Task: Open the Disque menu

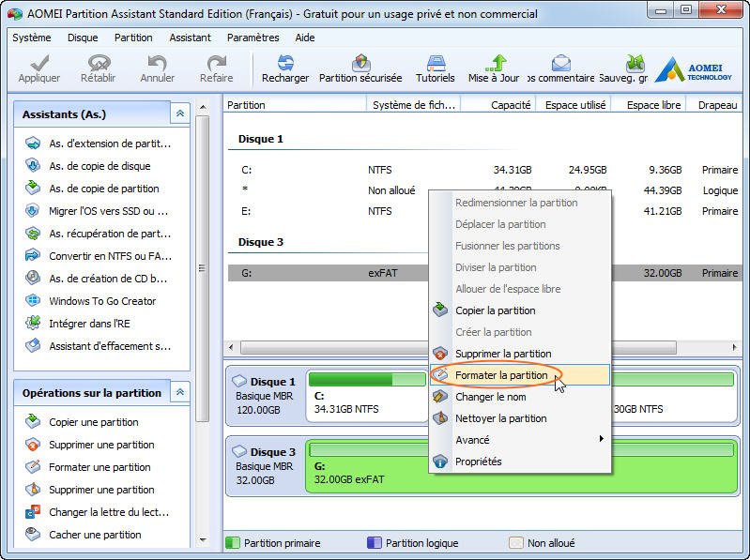Action: point(83,38)
